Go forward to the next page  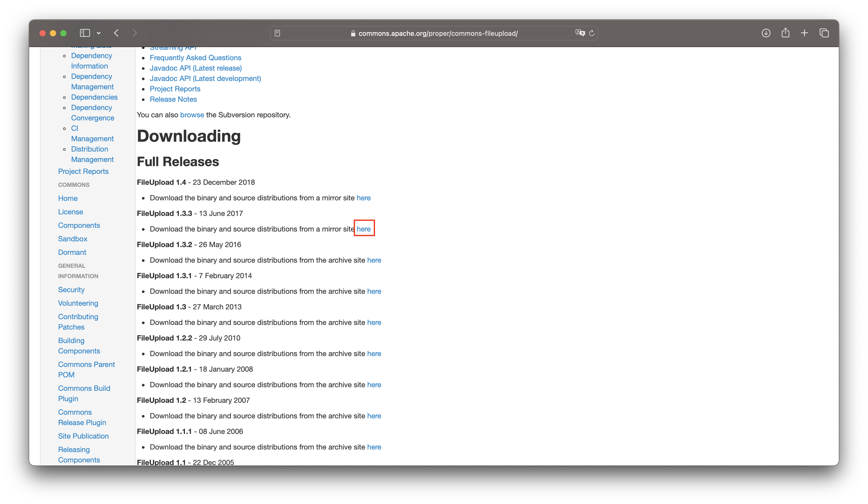coord(135,33)
